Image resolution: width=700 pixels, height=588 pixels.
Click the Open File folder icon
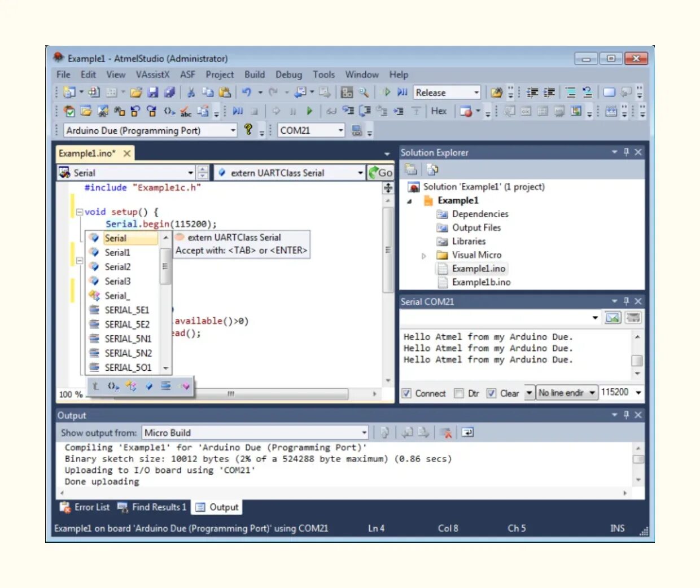(x=135, y=93)
